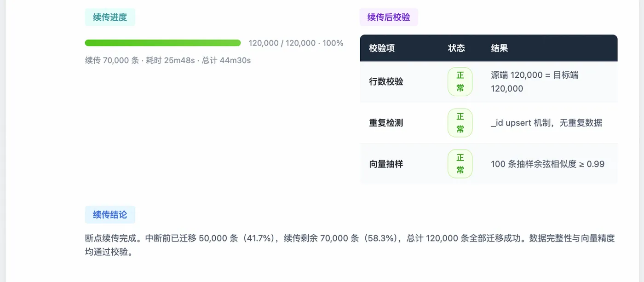Click the 续传进度 section tag

pyautogui.click(x=110, y=17)
